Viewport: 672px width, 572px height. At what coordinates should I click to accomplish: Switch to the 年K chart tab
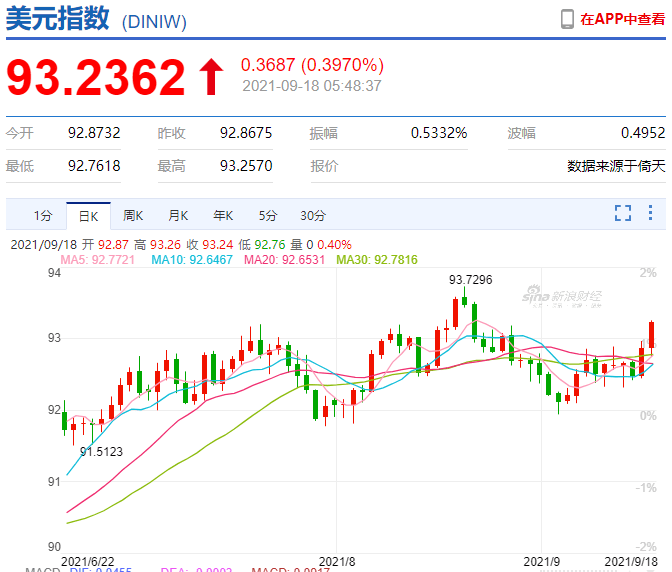point(223,216)
